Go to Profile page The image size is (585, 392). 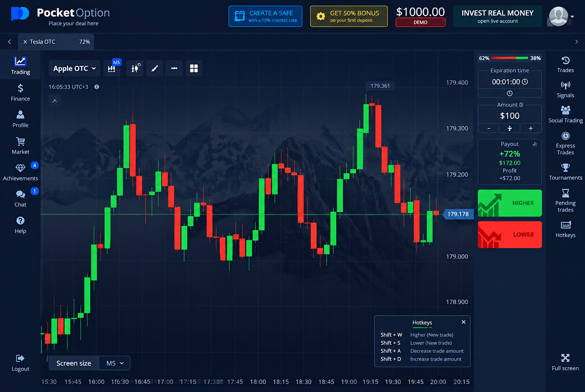pyautogui.click(x=20, y=119)
